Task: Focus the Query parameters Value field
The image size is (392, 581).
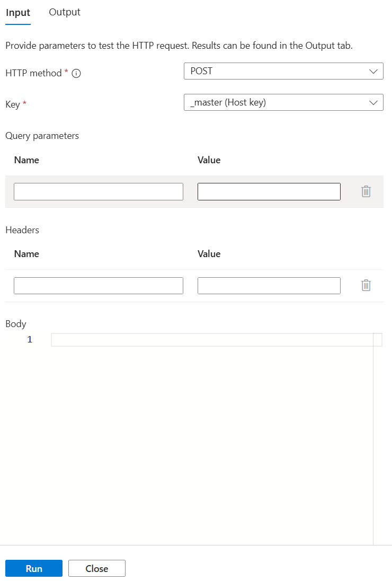Action: click(269, 191)
